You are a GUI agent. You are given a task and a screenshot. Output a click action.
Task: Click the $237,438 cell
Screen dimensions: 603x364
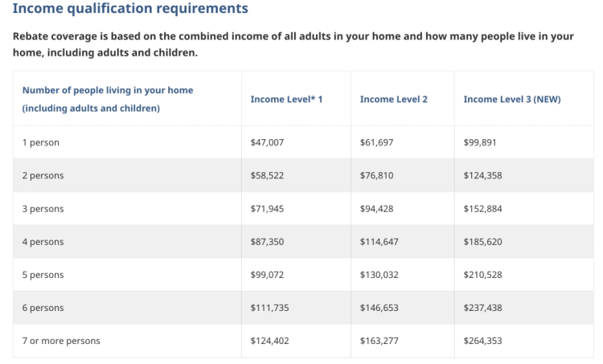(x=482, y=308)
